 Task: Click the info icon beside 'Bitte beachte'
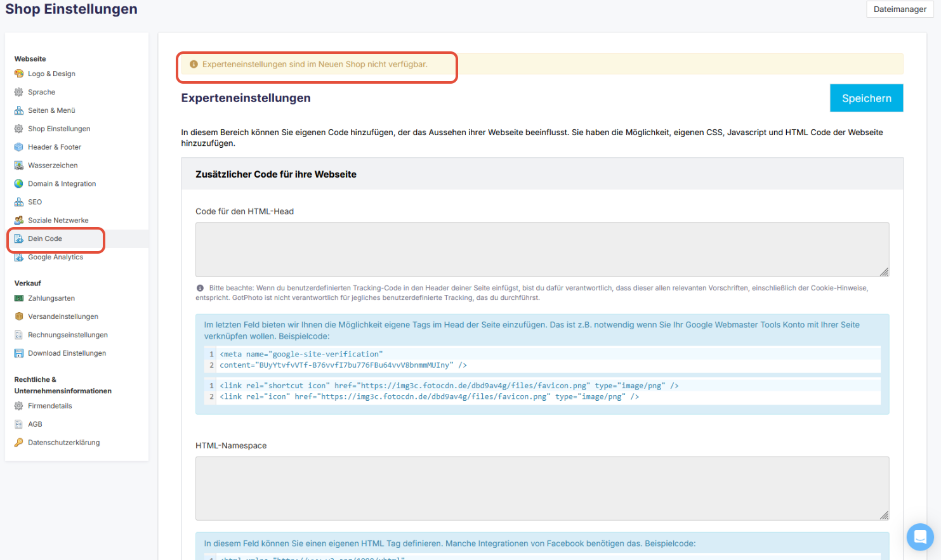200,288
